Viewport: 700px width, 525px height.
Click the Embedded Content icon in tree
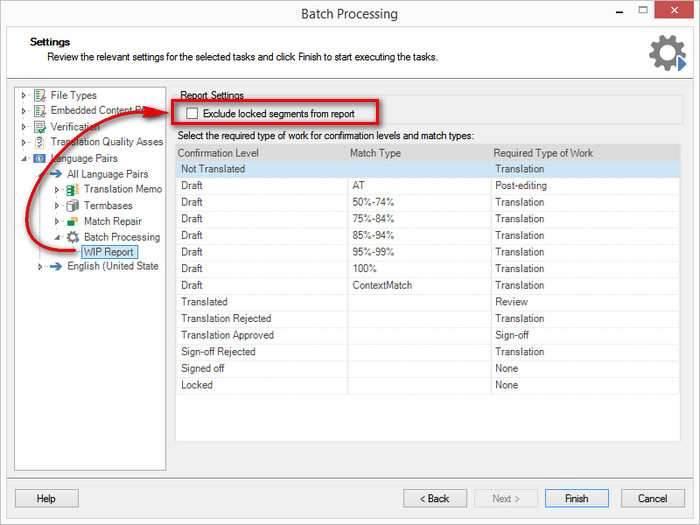pyautogui.click(x=40, y=111)
